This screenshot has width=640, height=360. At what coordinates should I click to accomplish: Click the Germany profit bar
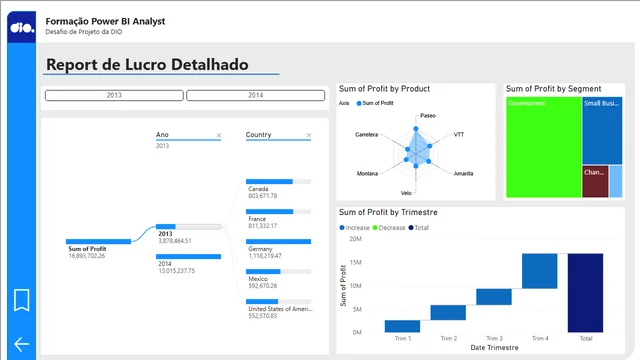pos(278,242)
